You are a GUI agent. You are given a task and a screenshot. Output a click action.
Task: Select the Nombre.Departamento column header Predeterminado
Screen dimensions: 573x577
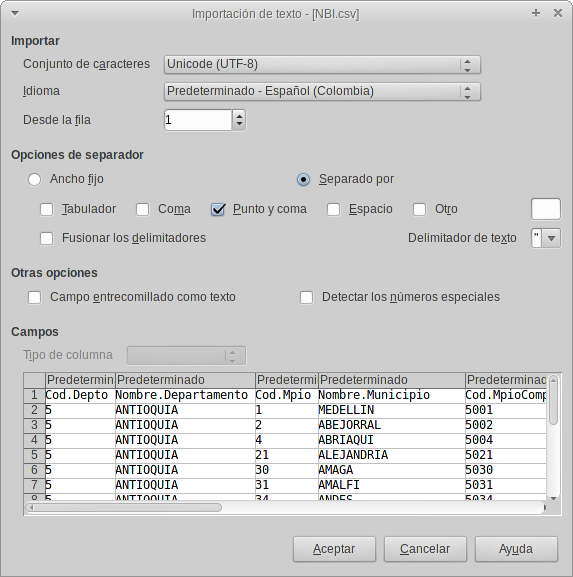[x=185, y=380]
